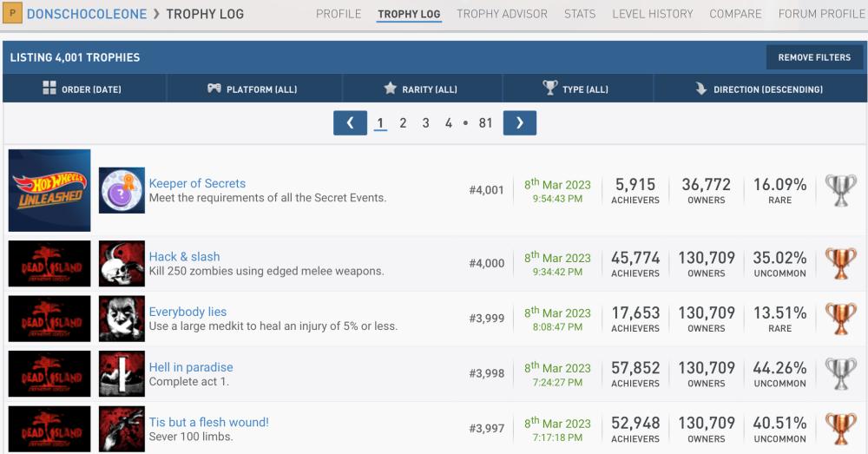Screen dimensions: 868x454
Task: Open the Hot Wheels Unleashed game thumbnail
Action: 49,190
